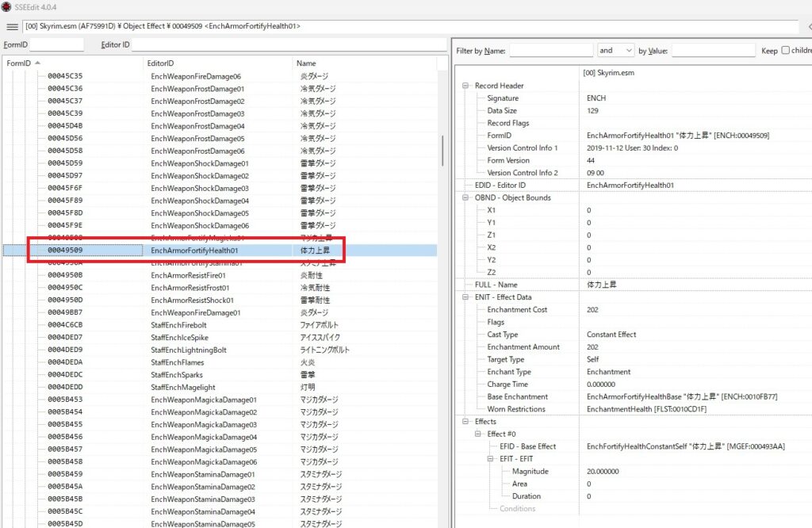Toggle the Keep children checkbox

786,50
